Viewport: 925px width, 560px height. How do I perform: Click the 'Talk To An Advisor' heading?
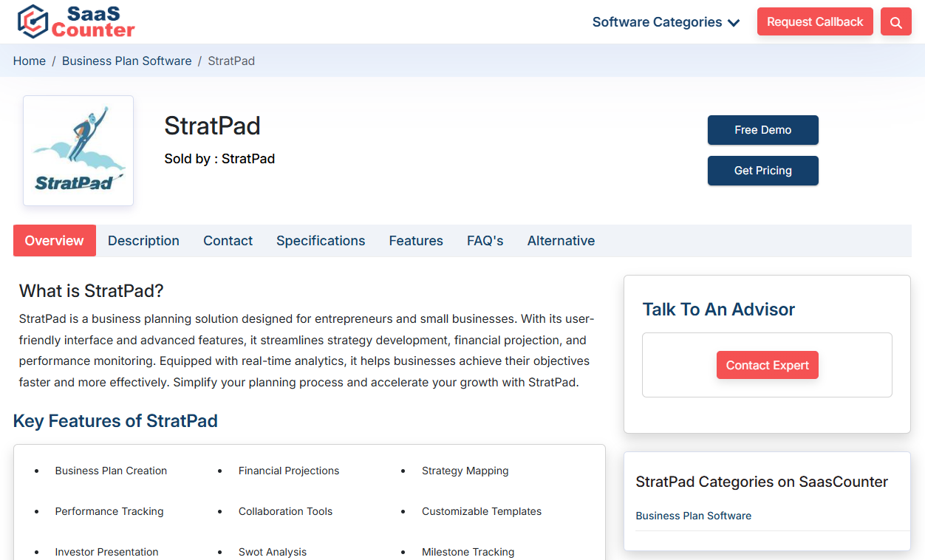(719, 310)
